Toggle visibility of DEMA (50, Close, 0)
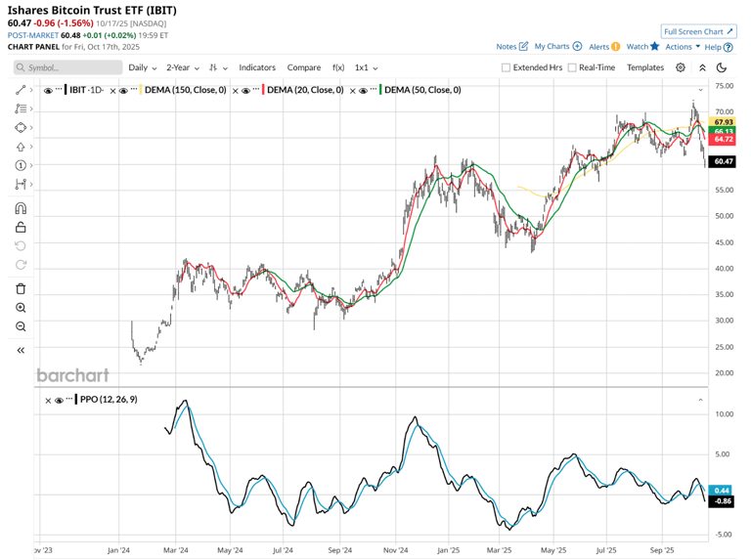This screenshot has width=751, height=560. point(363,91)
